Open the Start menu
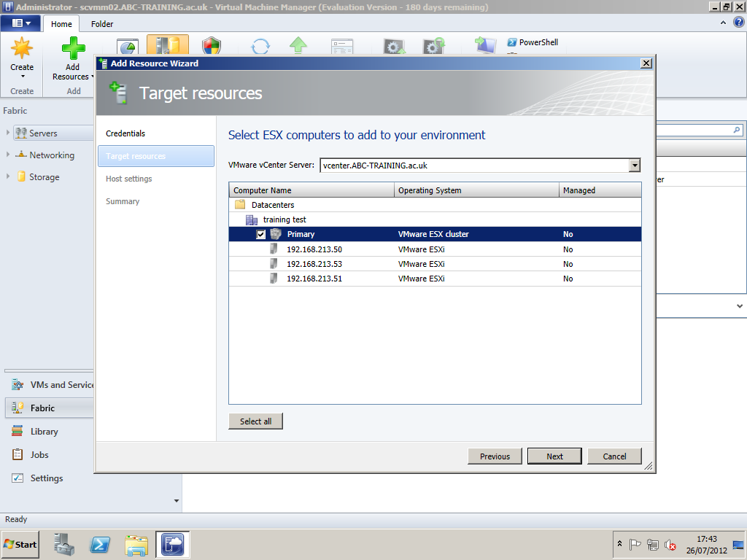This screenshot has width=747, height=560. (20, 544)
